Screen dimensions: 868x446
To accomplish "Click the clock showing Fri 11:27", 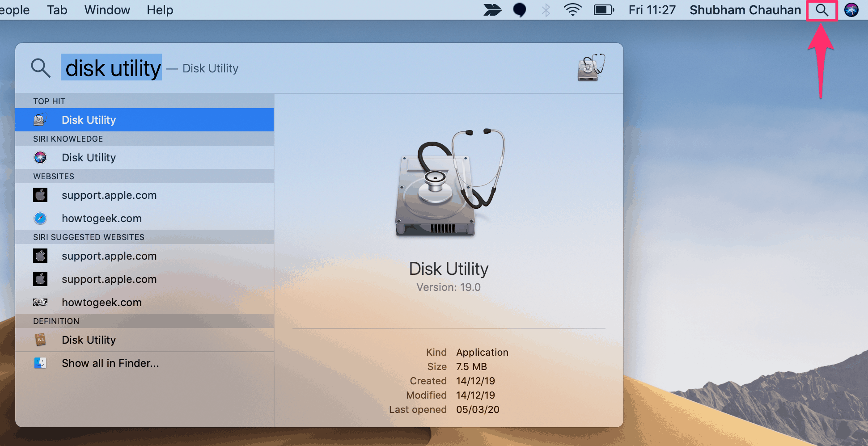I will tap(652, 10).
